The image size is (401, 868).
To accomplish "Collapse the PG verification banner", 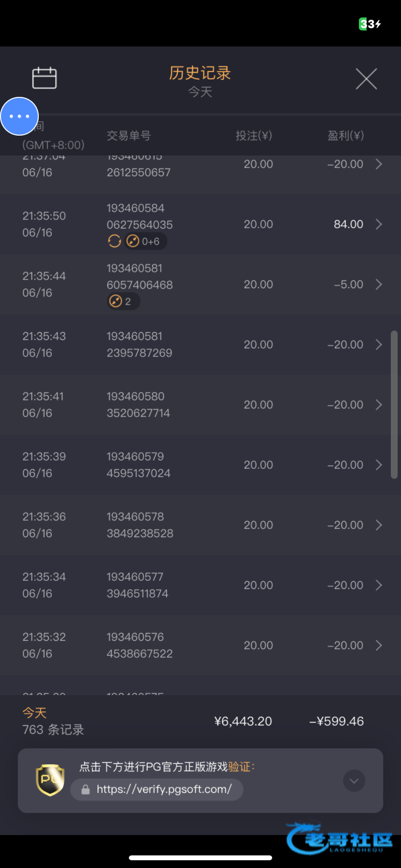I will coord(354,781).
